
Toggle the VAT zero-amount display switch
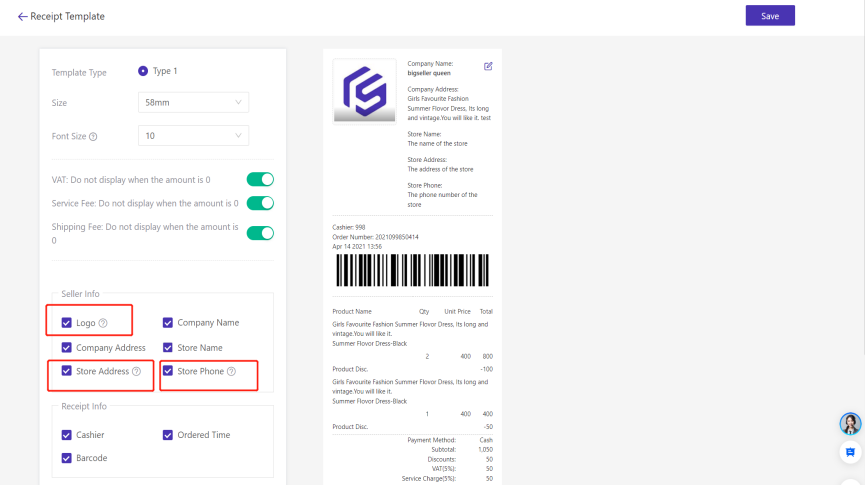[x=260, y=180]
